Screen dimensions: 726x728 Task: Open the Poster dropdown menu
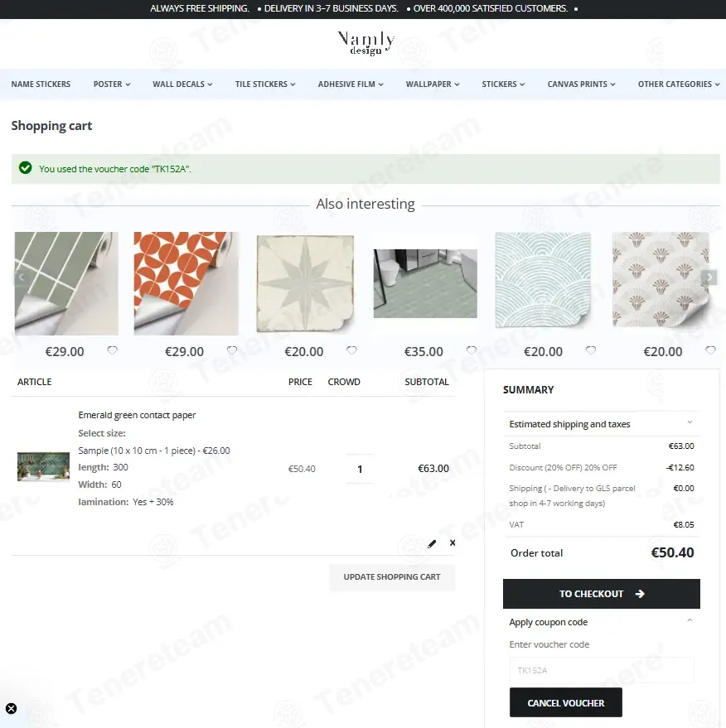(112, 84)
